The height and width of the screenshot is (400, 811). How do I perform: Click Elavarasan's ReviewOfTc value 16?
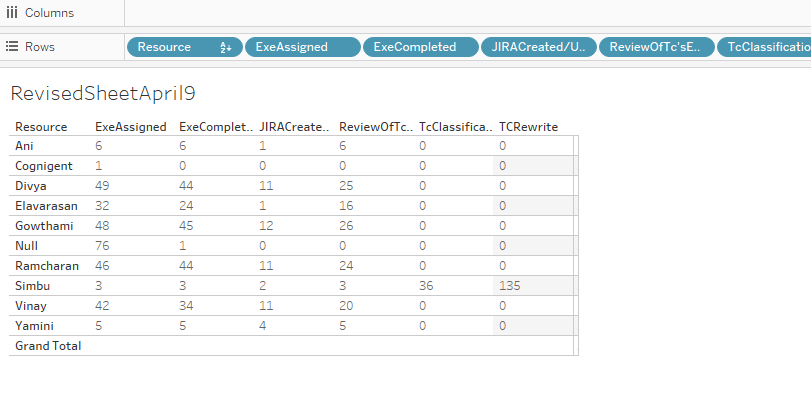[346, 206]
